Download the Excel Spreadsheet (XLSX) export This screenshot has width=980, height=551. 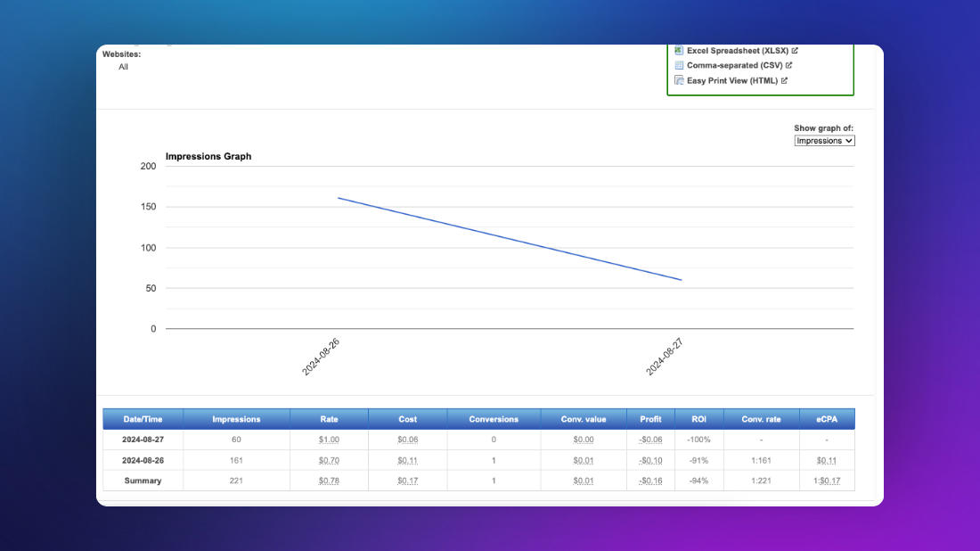pos(738,51)
